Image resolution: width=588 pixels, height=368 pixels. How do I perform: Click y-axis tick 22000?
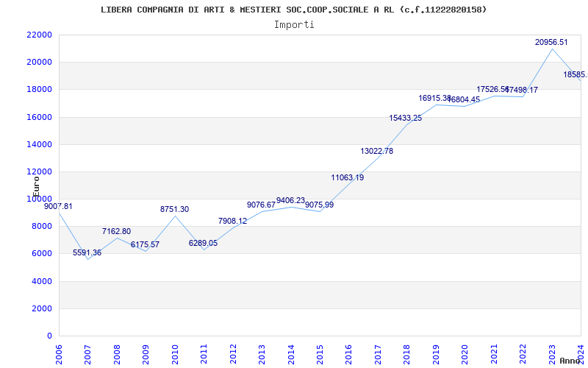coord(39,35)
